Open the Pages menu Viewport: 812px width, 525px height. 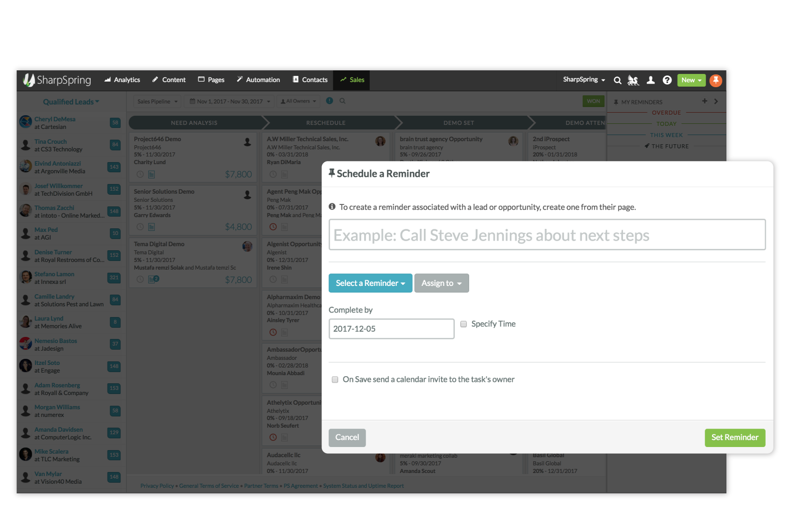tap(211, 80)
